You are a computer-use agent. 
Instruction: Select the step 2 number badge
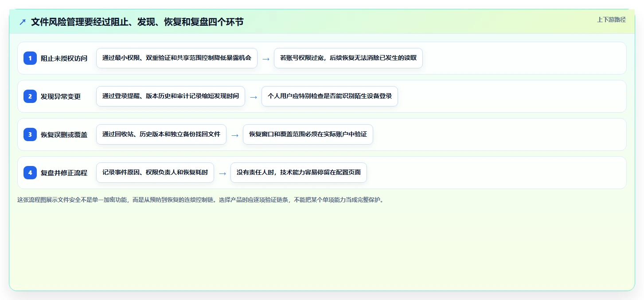click(30, 96)
